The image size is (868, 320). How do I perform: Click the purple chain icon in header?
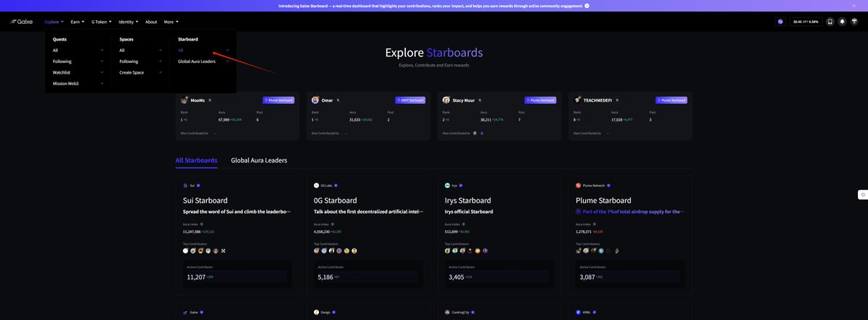pyautogui.click(x=780, y=22)
